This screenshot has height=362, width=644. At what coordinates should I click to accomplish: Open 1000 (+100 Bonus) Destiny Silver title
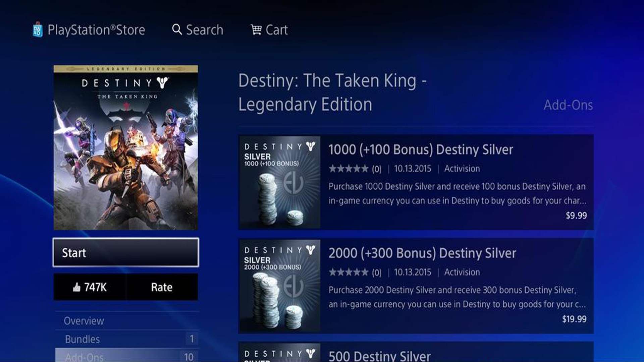click(421, 149)
